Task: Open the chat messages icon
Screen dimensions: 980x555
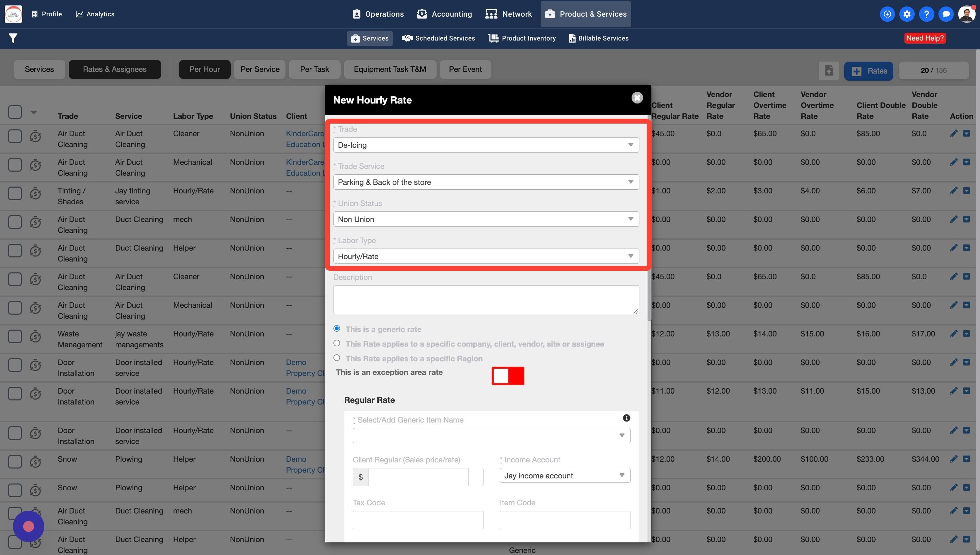Action: (945, 14)
